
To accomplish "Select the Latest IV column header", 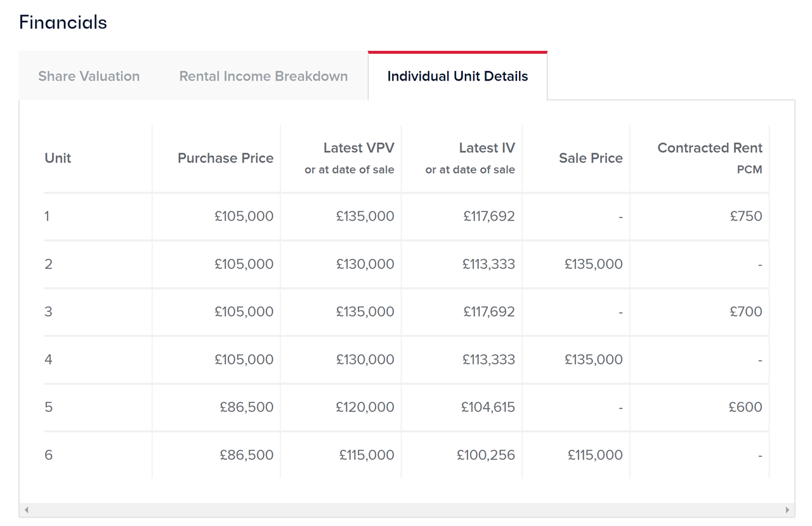I will [x=487, y=148].
